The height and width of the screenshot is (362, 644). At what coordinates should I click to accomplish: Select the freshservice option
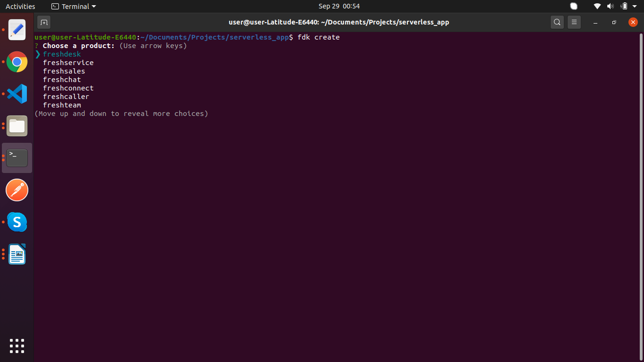[68, 63]
